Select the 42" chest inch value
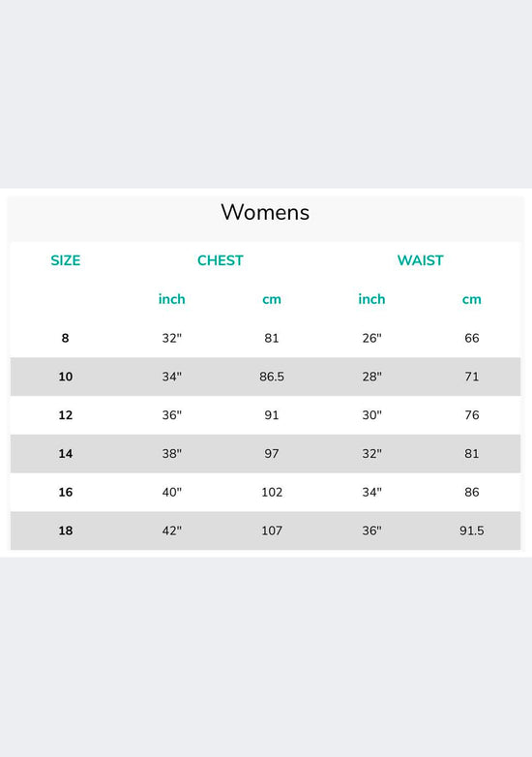This screenshot has width=532, height=757. click(172, 531)
